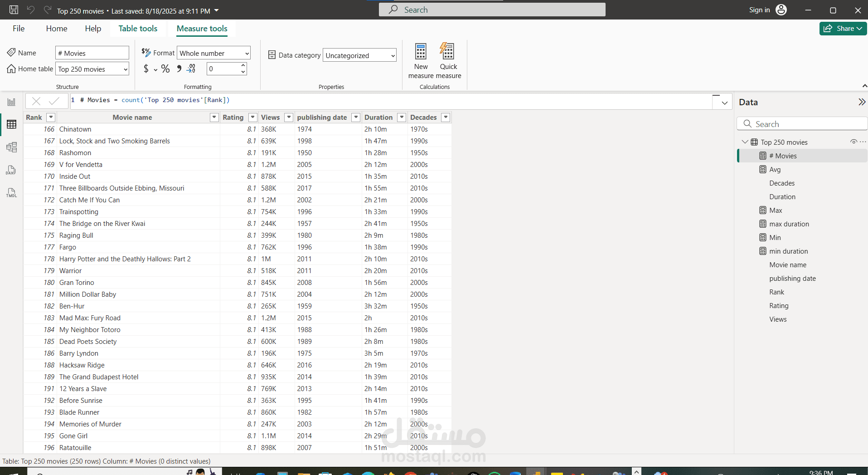Open the Views column filter dropdown
The image size is (868, 475).
(289, 118)
